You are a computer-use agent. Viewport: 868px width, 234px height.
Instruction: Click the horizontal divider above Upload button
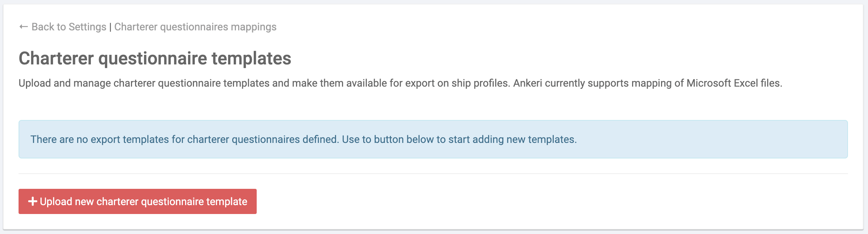click(x=433, y=174)
